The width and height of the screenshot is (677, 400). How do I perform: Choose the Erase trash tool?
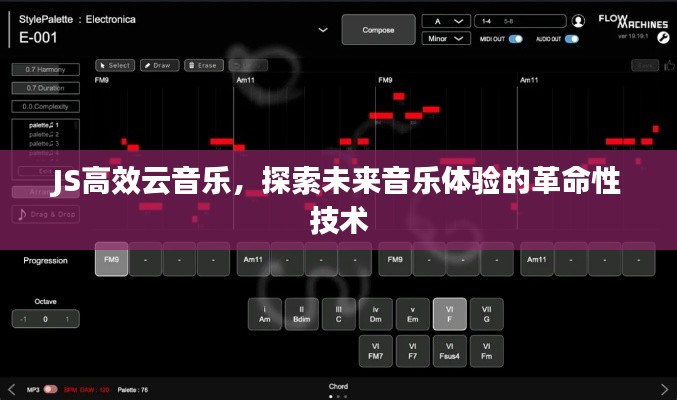click(202, 65)
